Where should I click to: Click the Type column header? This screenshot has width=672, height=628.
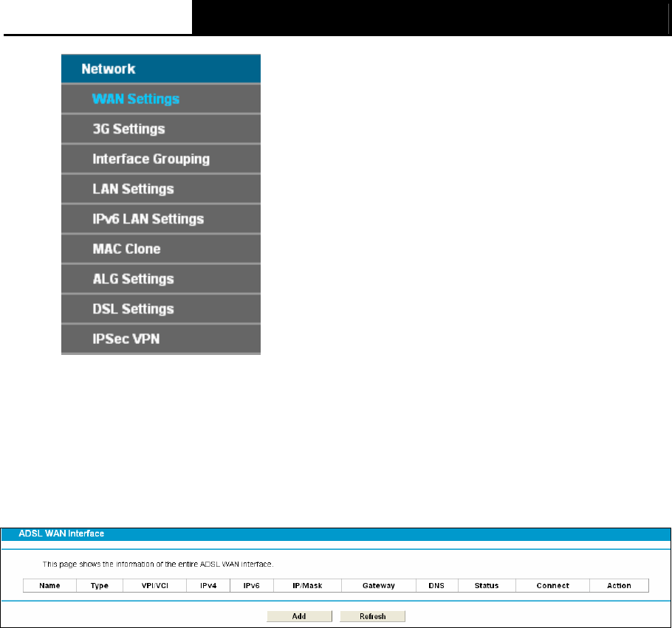[100, 586]
